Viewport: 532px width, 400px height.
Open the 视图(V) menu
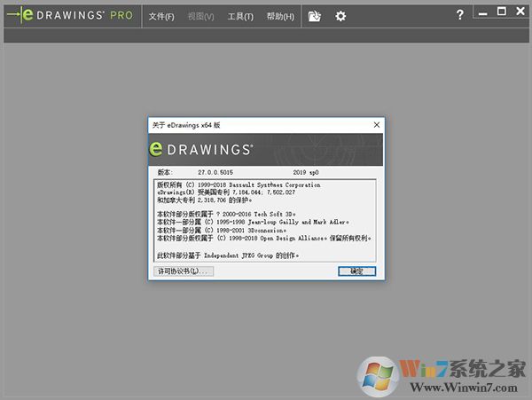click(x=201, y=16)
